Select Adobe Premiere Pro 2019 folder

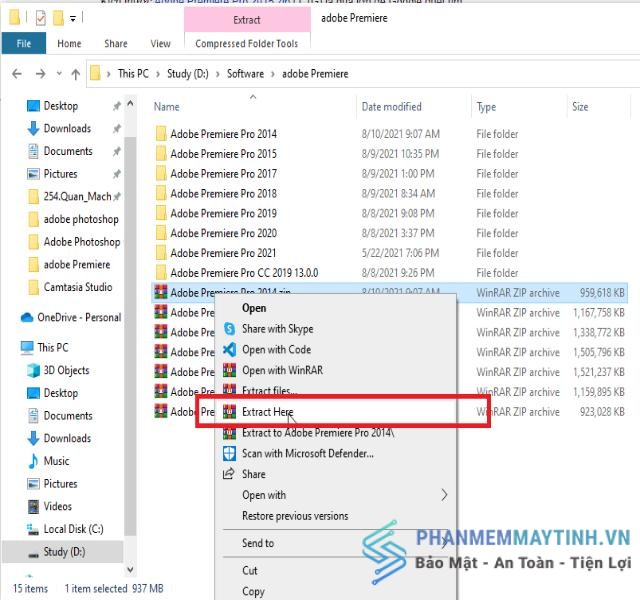click(x=223, y=213)
